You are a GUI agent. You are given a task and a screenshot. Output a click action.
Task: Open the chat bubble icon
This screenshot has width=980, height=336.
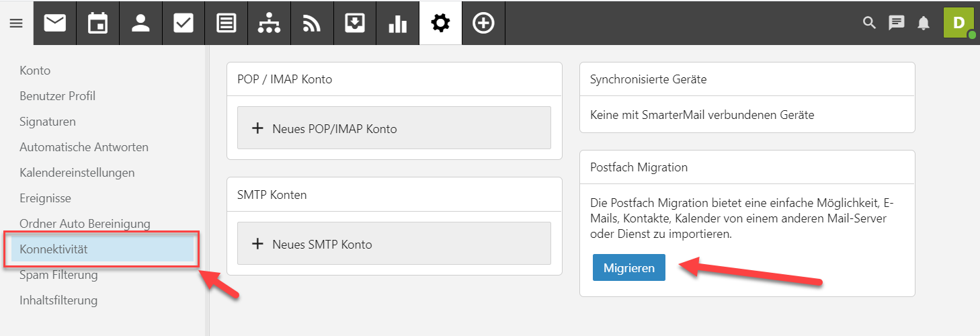pyautogui.click(x=896, y=23)
